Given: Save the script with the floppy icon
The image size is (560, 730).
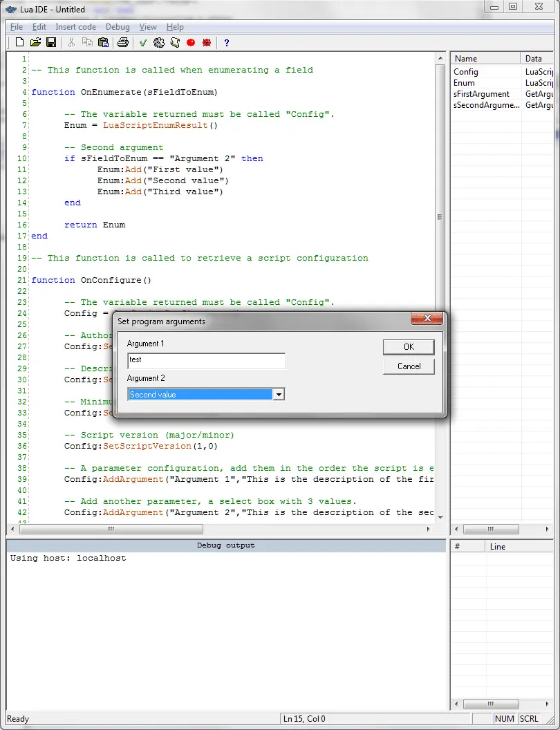Looking at the screenshot, I should (51, 42).
